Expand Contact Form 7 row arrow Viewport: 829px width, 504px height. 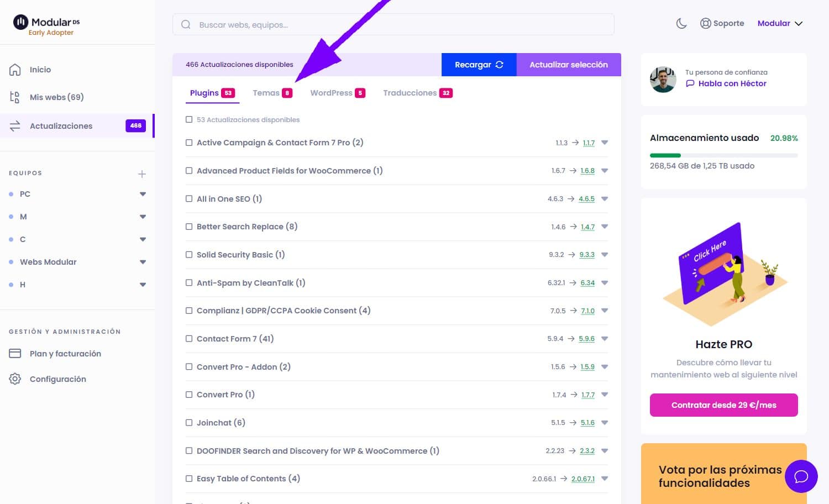[x=605, y=339]
